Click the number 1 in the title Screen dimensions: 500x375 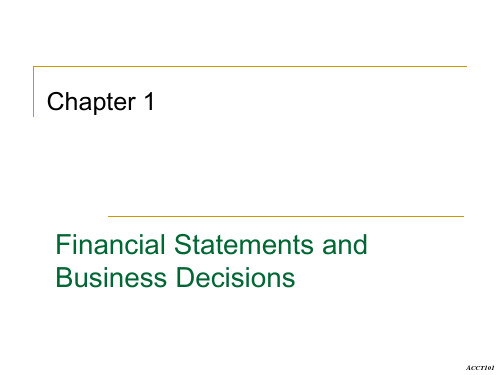(x=149, y=101)
